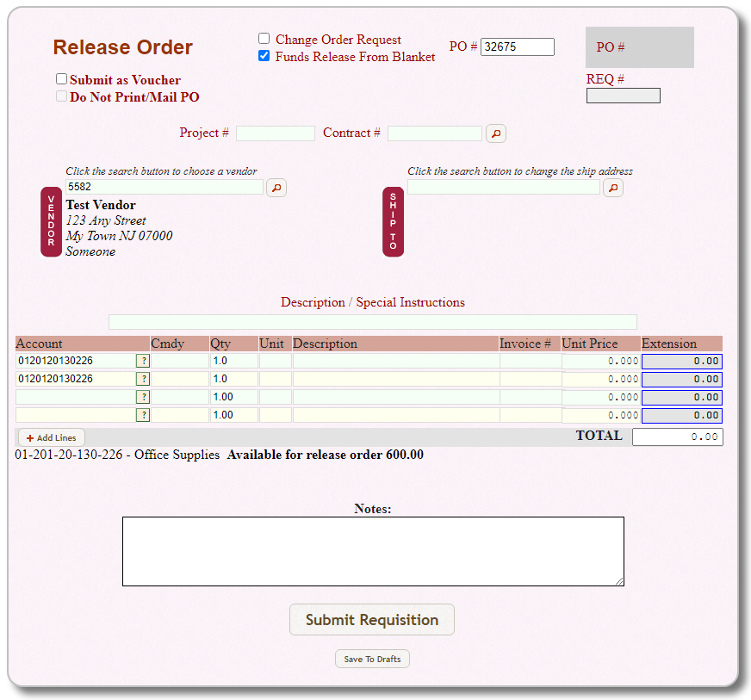Click the help icon on the first account row
This screenshot has width=751, height=700.
pyautogui.click(x=143, y=361)
